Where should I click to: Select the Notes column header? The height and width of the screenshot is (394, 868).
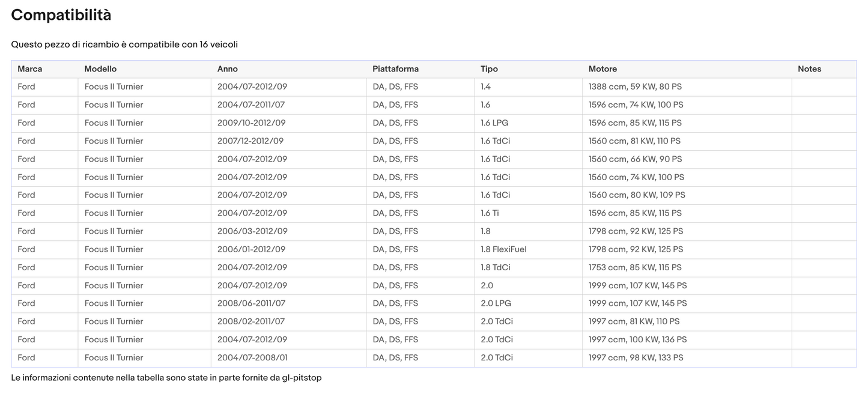(809, 69)
